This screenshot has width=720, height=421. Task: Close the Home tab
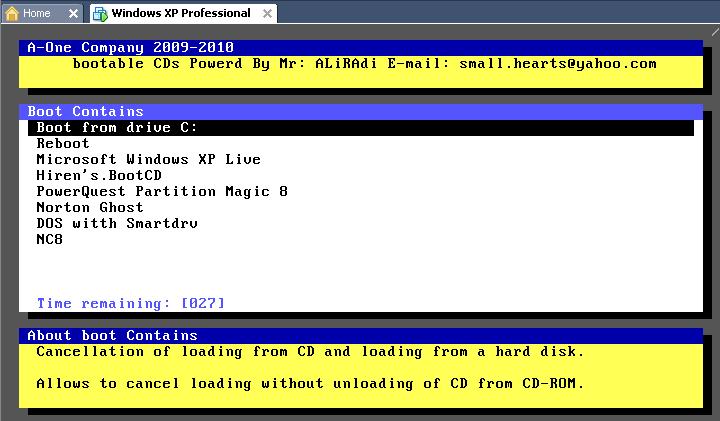[73, 14]
